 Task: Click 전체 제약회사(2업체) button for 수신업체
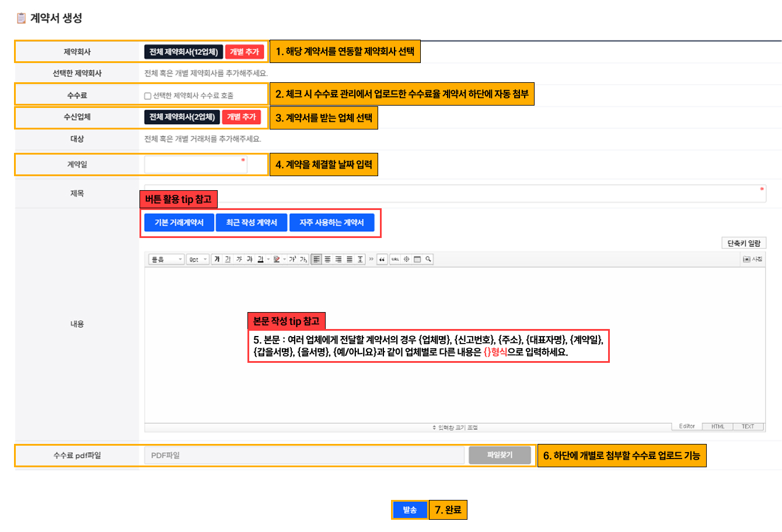pyautogui.click(x=182, y=117)
